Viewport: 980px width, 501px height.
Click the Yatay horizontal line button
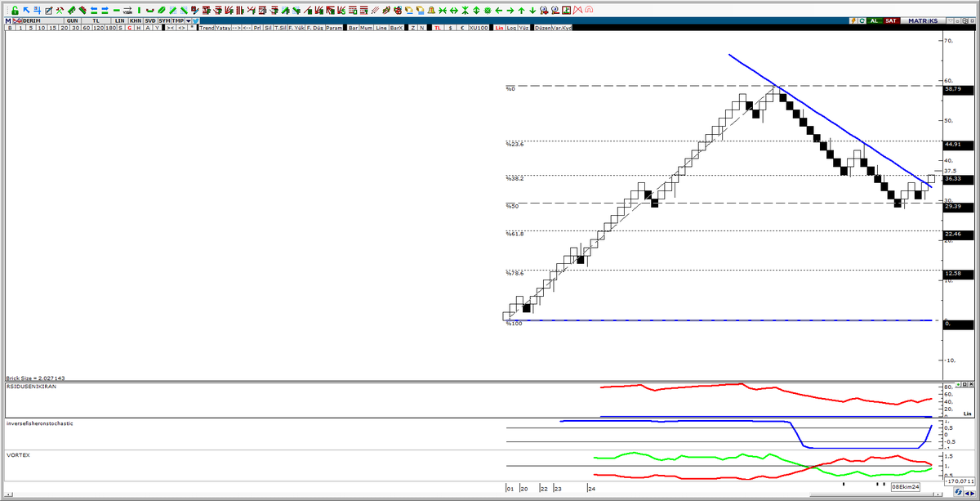click(x=223, y=28)
